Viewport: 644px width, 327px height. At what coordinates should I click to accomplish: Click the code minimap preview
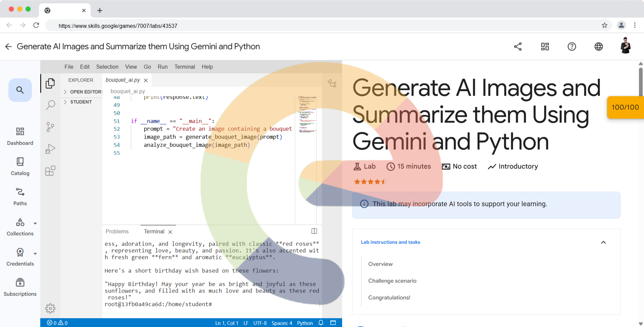pos(307,114)
